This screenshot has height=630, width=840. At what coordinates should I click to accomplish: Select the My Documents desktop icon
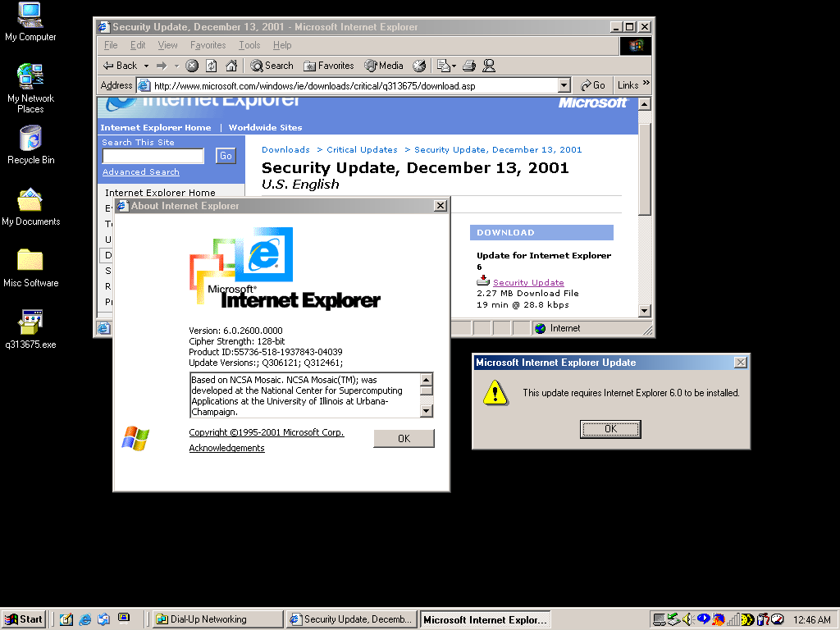pyautogui.click(x=30, y=207)
